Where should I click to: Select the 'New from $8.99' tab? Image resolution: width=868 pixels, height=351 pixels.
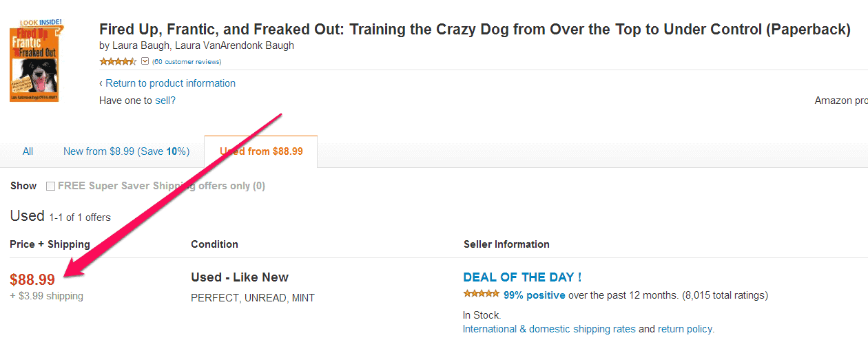coord(126,151)
